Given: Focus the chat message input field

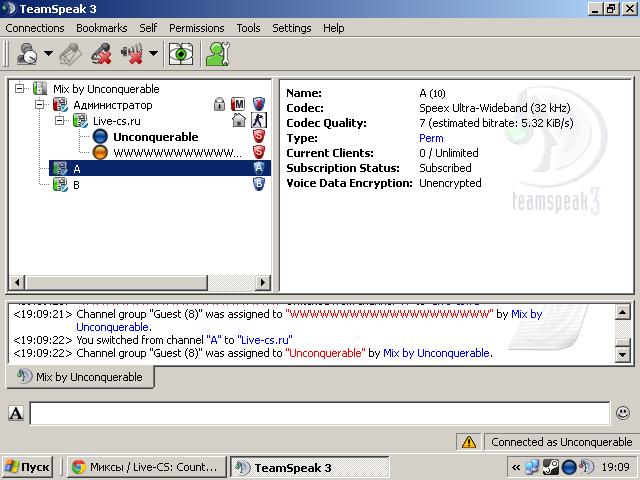Looking at the screenshot, I should pyautogui.click(x=320, y=413).
